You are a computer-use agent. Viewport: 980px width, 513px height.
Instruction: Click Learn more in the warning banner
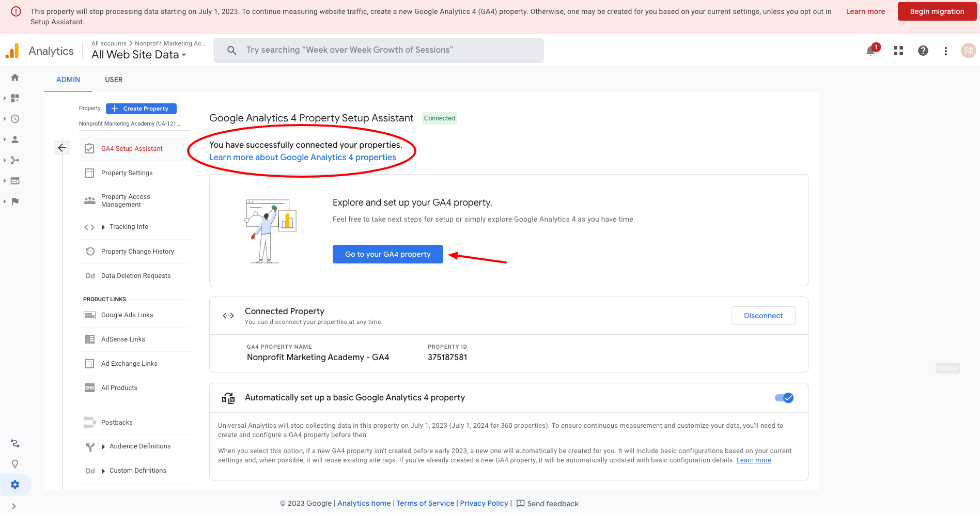tap(865, 11)
